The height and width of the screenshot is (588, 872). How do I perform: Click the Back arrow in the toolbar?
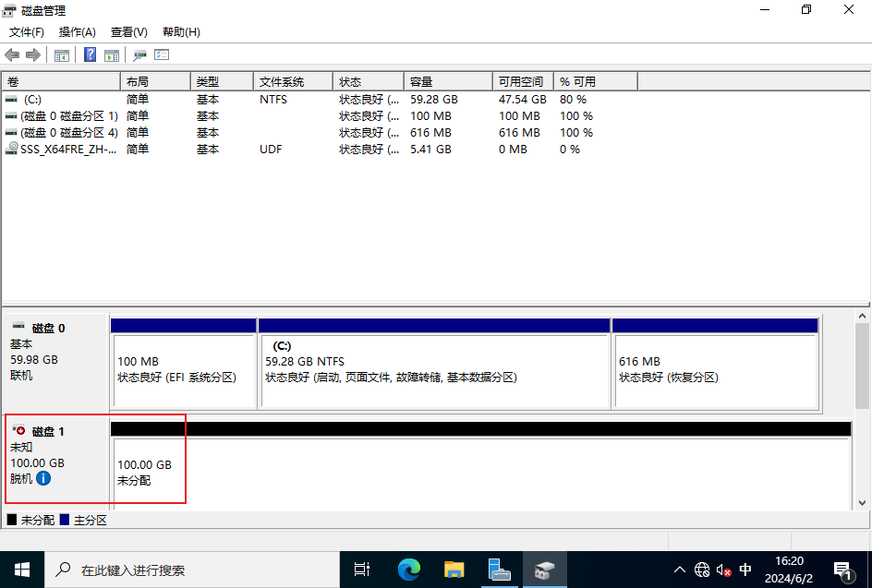click(12, 55)
